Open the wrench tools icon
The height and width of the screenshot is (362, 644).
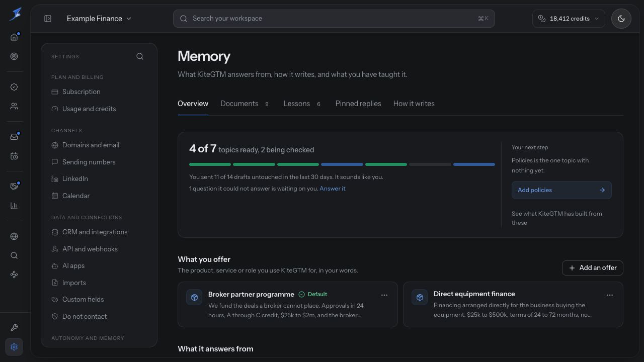point(14,328)
